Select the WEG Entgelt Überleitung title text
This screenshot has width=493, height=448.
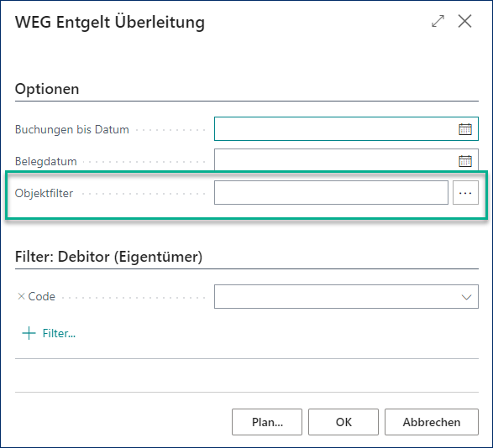(x=110, y=23)
